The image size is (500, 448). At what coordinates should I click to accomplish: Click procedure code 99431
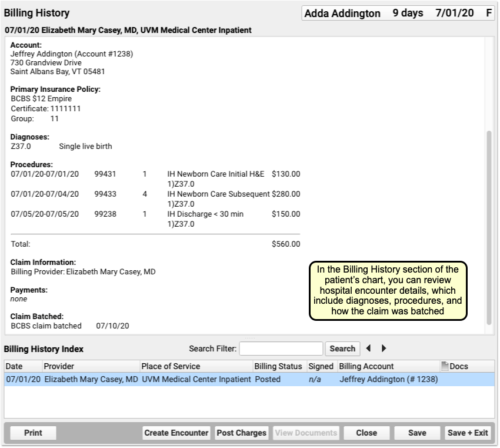coord(105,174)
